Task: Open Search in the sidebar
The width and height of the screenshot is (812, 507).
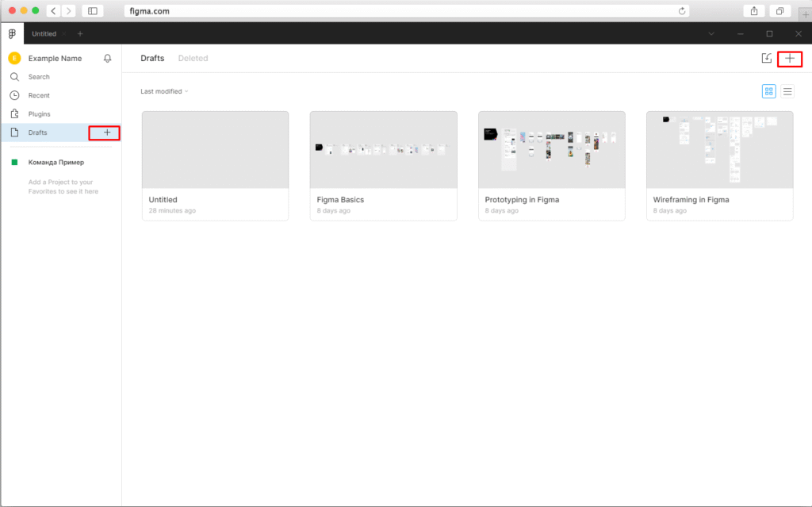Action: pyautogui.click(x=39, y=77)
